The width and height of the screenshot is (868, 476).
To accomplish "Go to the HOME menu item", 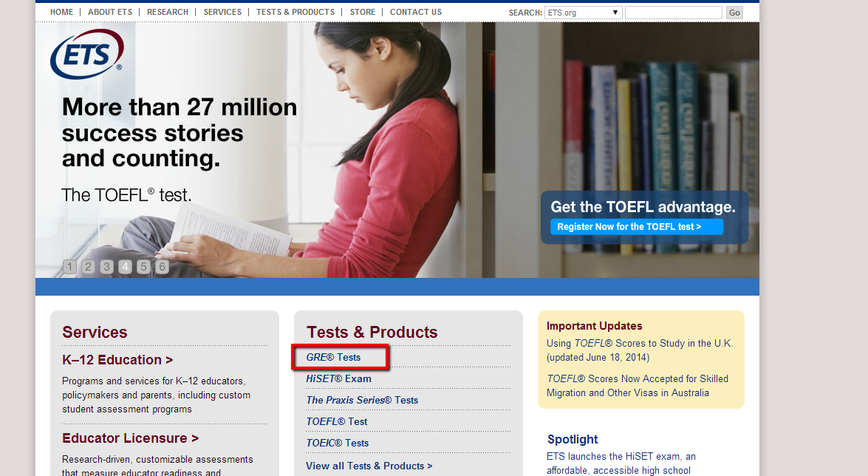I will pyautogui.click(x=61, y=12).
